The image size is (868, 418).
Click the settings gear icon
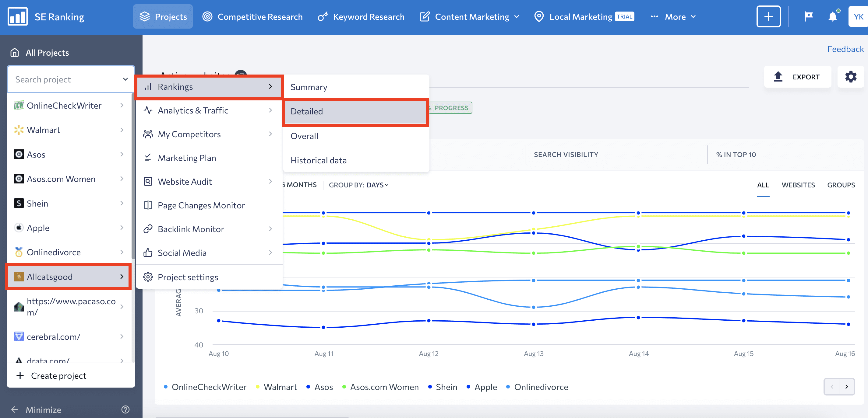pyautogui.click(x=850, y=76)
